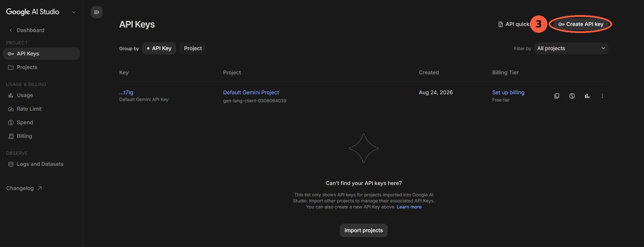Click the Free tier label
Viewport: 644px width, 247px height.
[501, 100]
